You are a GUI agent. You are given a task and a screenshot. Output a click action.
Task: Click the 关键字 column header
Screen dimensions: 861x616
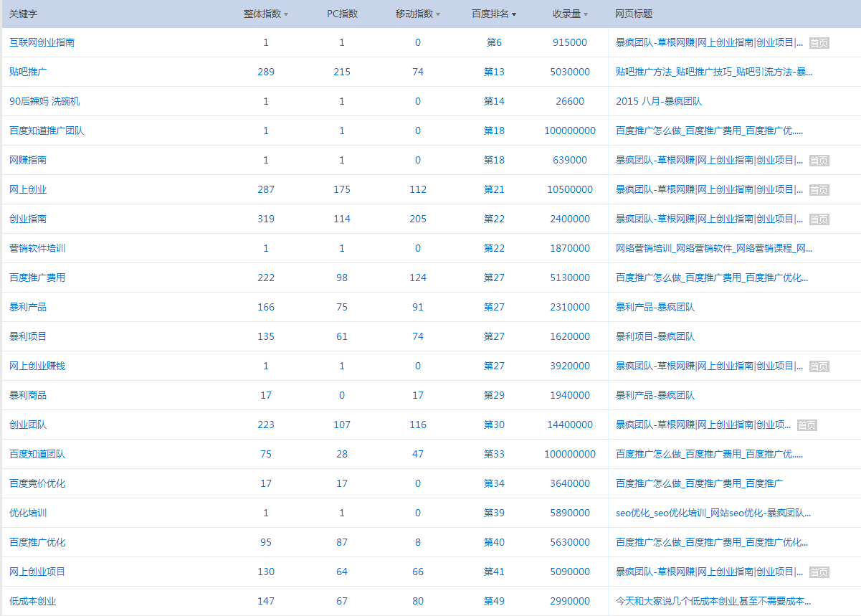(x=23, y=14)
